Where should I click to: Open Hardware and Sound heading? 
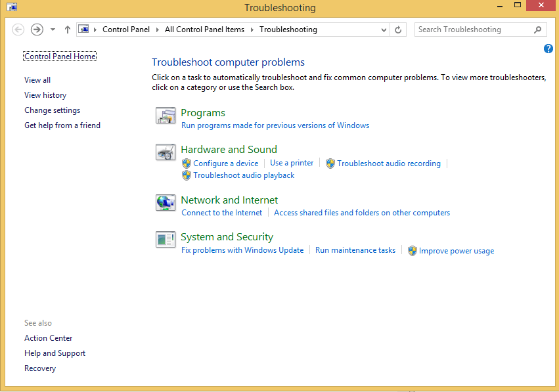(229, 149)
